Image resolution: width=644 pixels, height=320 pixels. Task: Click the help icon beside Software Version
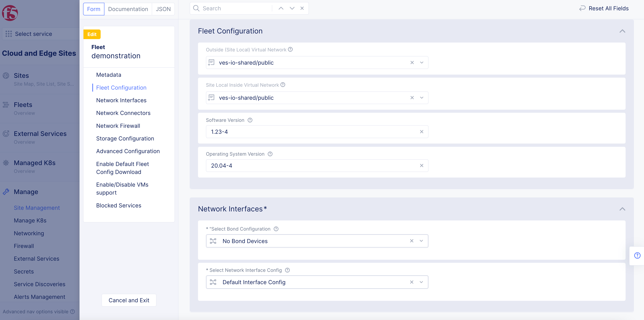pos(250,120)
